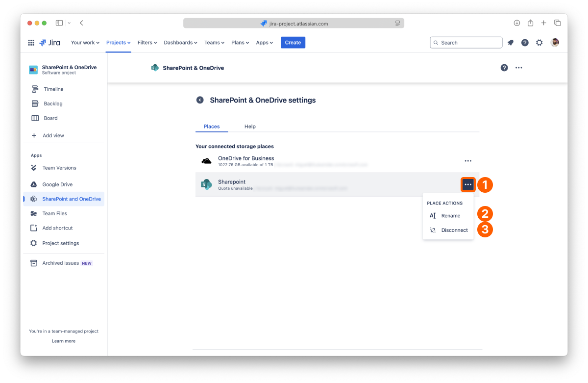Screen dimensions: 588x383
Task: Open the Jira help question mark icon
Action: tap(525, 43)
